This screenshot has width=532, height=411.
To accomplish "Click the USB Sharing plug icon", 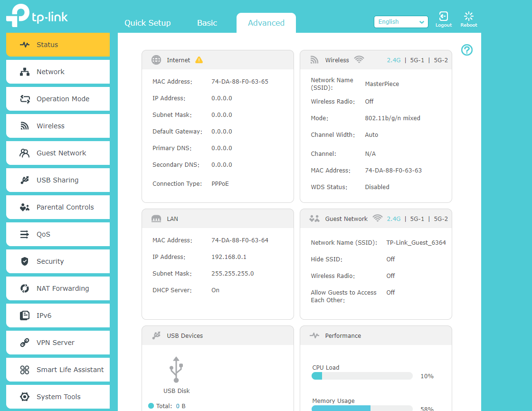I will [x=24, y=180].
